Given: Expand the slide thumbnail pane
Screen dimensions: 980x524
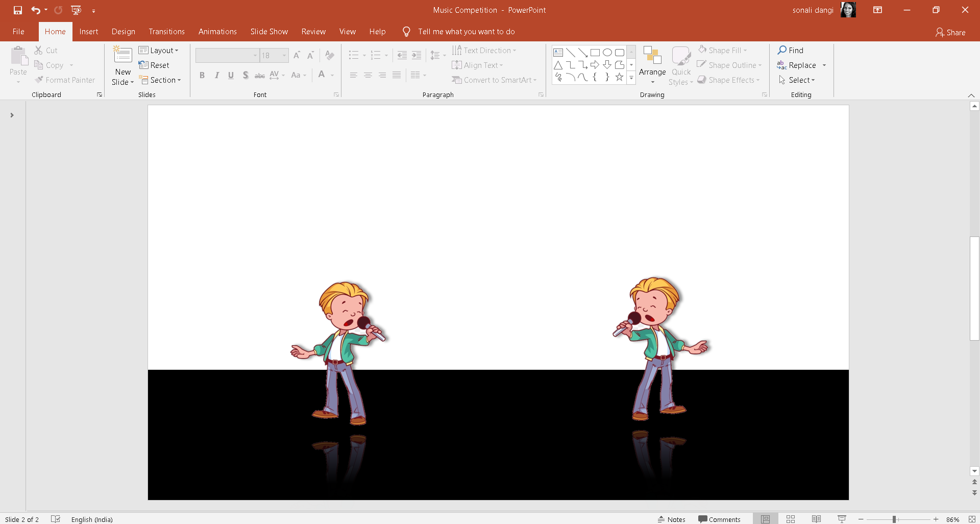Looking at the screenshot, I should tap(12, 115).
